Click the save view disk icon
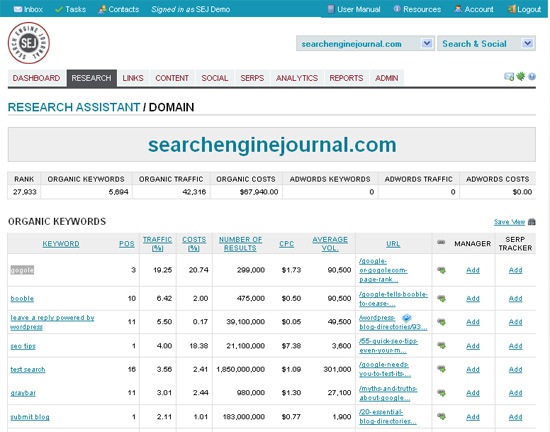 tap(532, 222)
